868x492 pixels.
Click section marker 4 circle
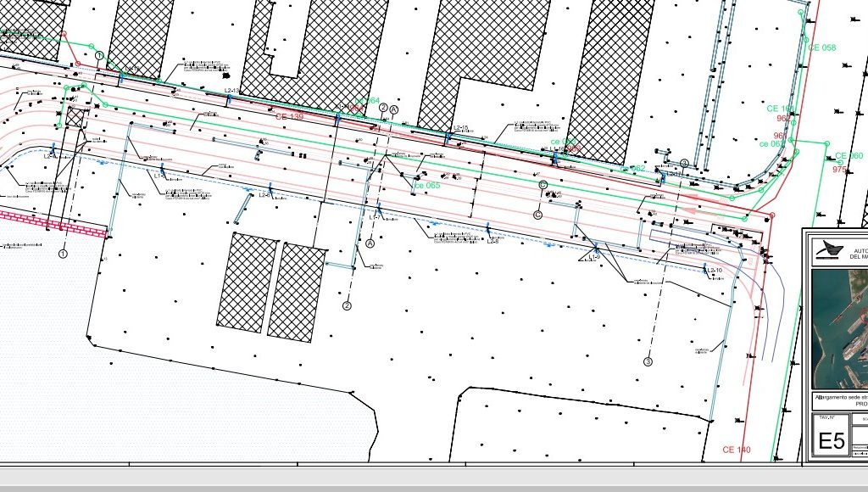(684, 164)
